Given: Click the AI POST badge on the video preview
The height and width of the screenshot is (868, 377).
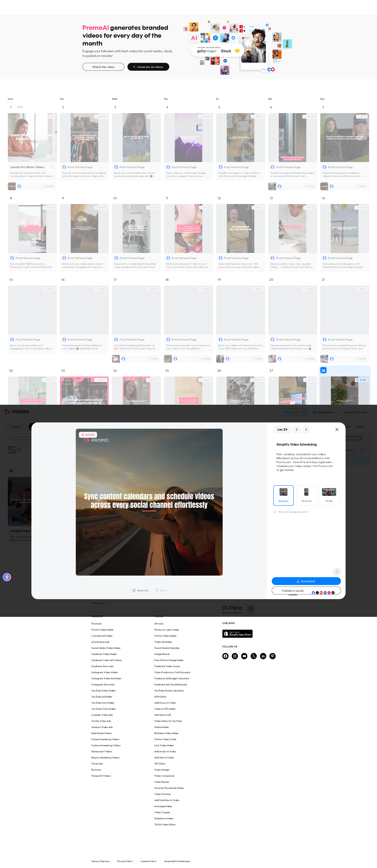Looking at the screenshot, I should 88,435.
